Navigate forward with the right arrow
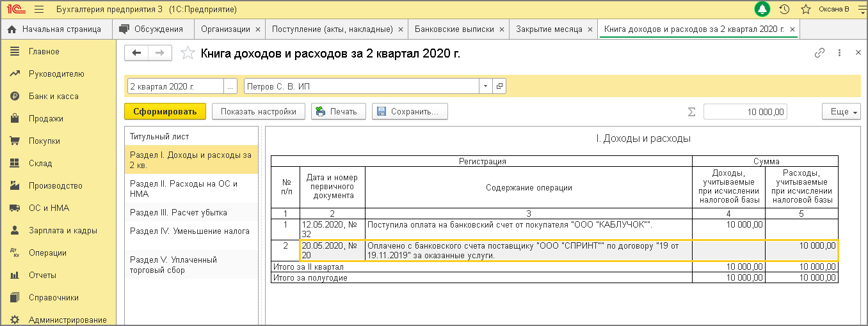The image size is (868, 326). pyautogui.click(x=161, y=53)
